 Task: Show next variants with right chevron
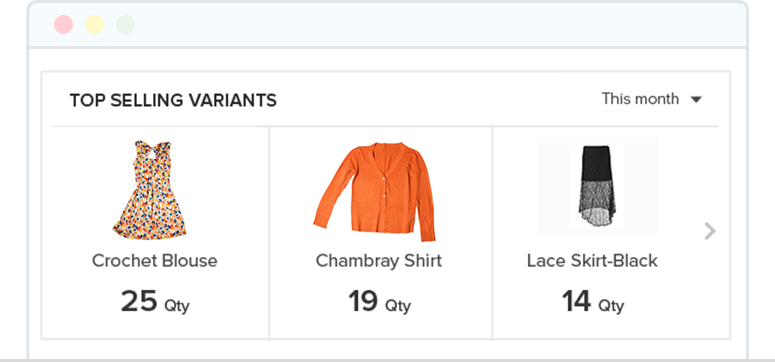click(710, 231)
